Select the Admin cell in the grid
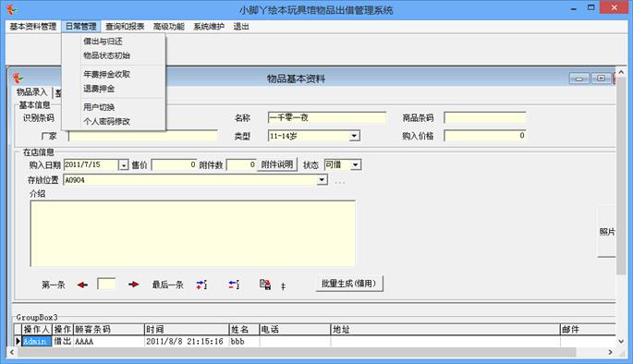The image size is (633, 364). tap(37, 342)
